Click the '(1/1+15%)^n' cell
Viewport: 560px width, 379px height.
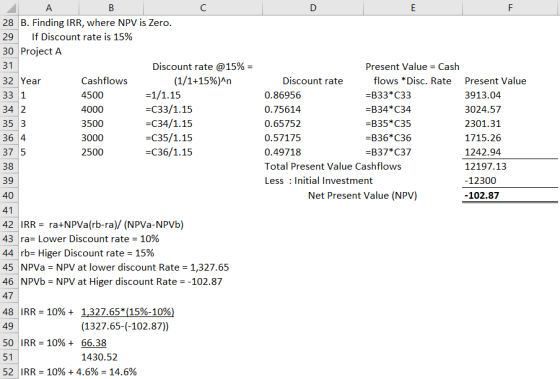(x=202, y=81)
